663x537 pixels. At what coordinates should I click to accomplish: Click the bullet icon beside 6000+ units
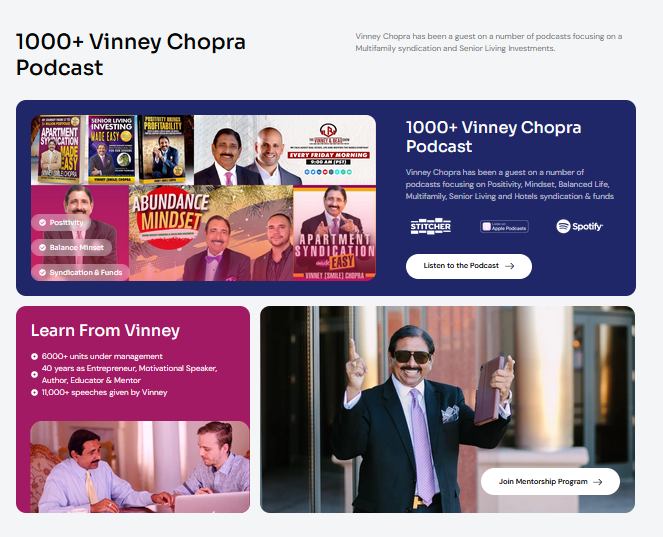click(x=34, y=356)
